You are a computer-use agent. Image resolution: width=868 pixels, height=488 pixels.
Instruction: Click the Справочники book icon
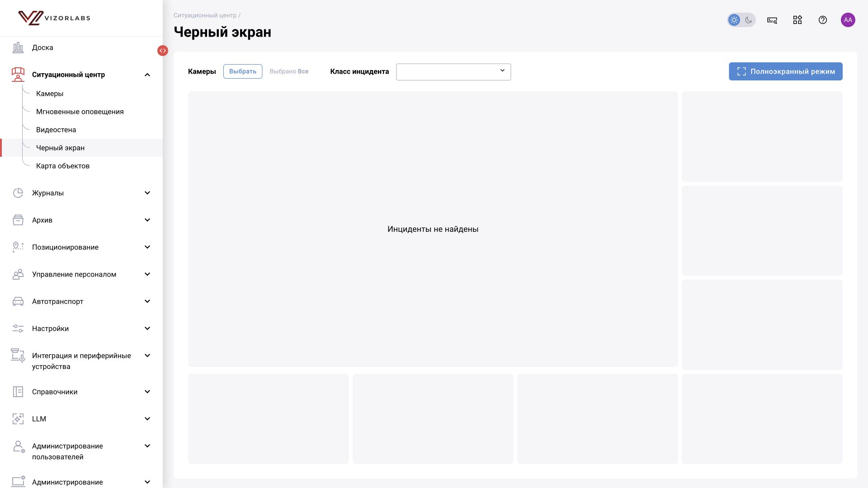(18, 392)
